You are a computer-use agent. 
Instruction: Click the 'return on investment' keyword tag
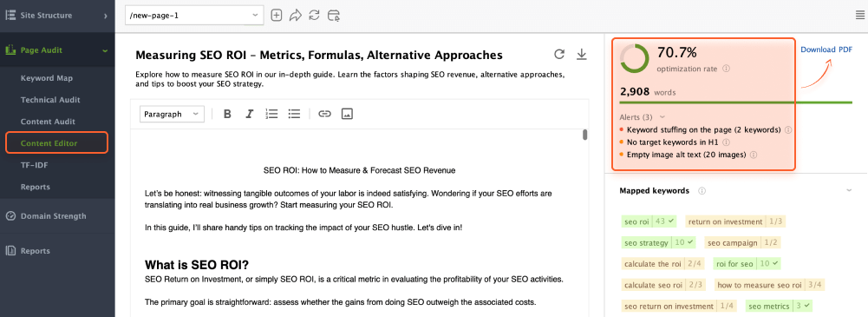coord(735,221)
